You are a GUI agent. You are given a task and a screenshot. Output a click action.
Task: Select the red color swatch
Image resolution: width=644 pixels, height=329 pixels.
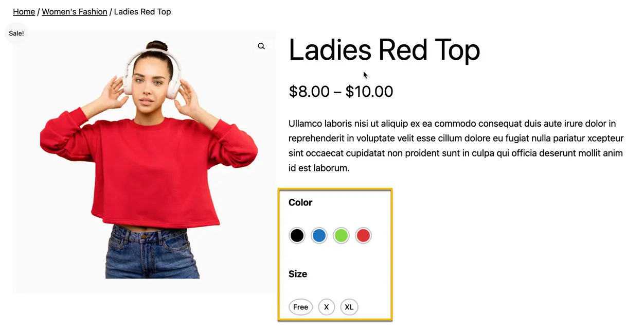tap(363, 236)
